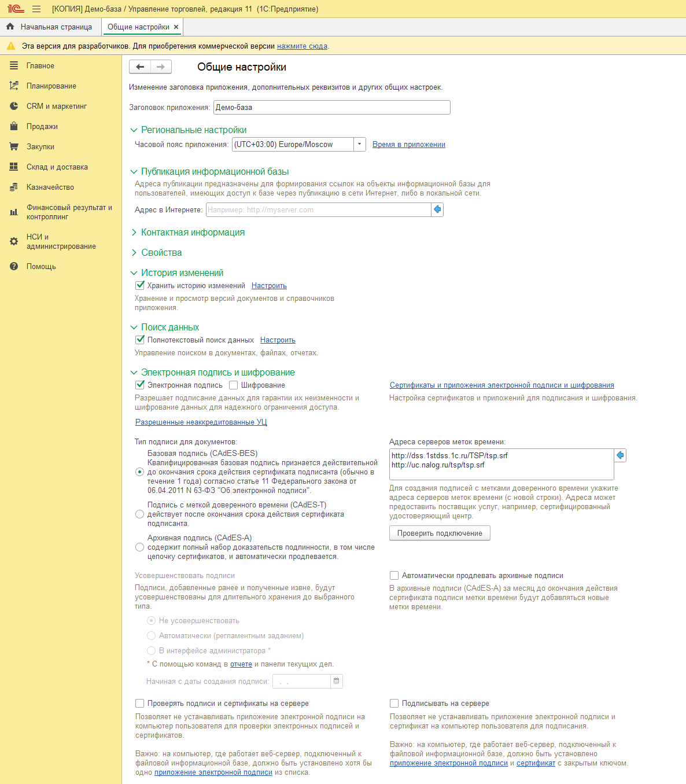Click the blue arrow beside timestamp server addresses
The image size is (686, 784).
[x=620, y=455]
